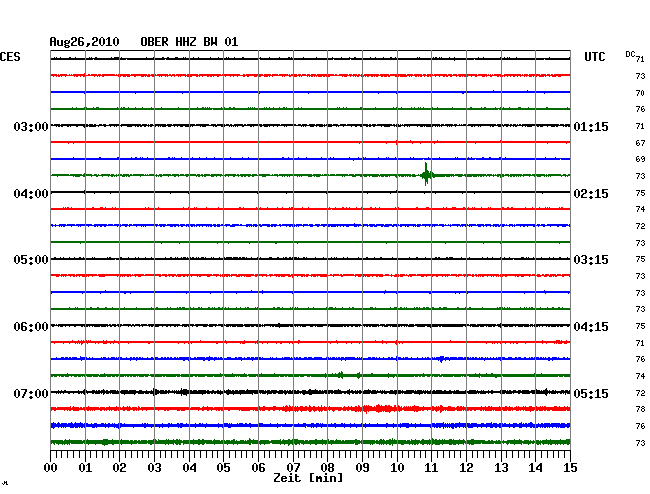Click the 03:15 UTC time label

click(591, 260)
